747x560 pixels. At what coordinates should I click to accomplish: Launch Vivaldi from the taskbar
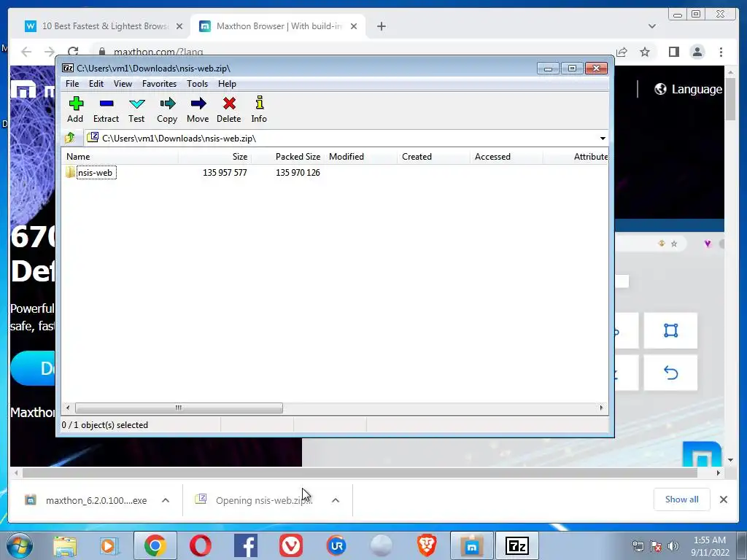coord(290,545)
